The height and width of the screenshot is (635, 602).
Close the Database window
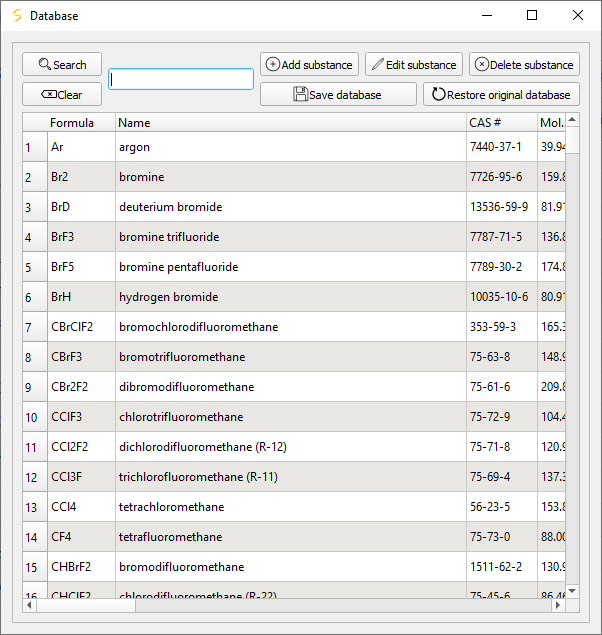[x=578, y=15]
